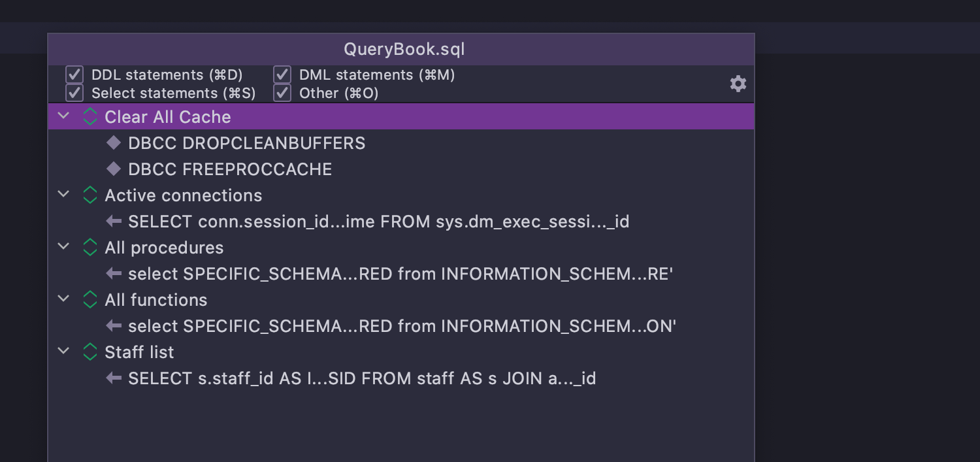The height and width of the screenshot is (462, 980).
Task: Click the Other (⌘O) label
Action: click(x=339, y=93)
